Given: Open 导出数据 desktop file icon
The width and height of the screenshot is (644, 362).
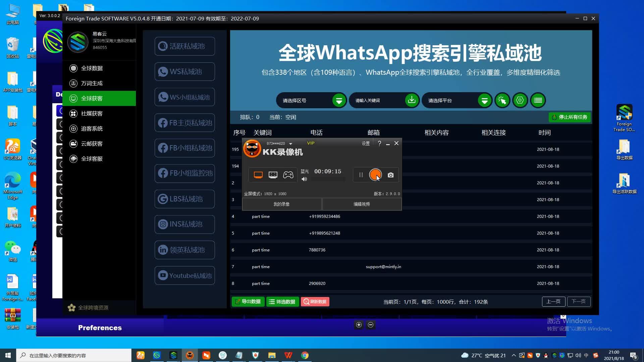Looking at the screenshot, I should 624,149.
